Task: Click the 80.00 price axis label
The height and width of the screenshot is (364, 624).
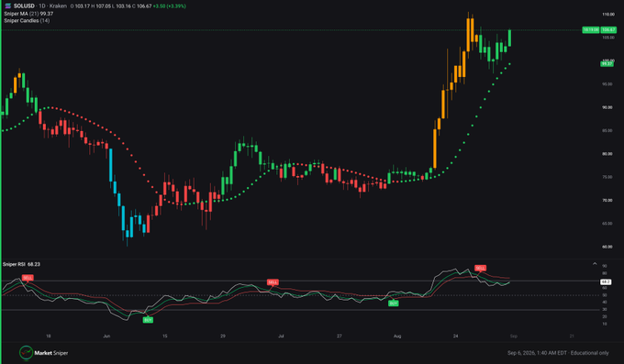Action: (x=607, y=154)
